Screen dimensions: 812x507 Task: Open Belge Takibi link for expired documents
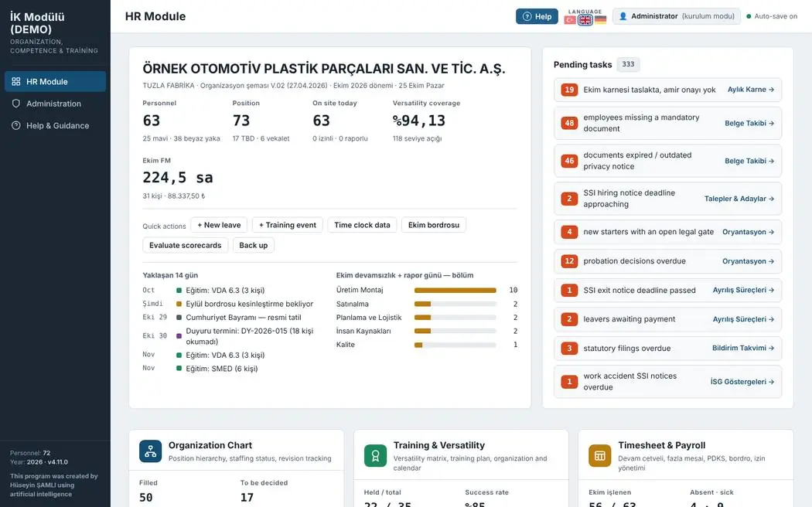(749, 161)
